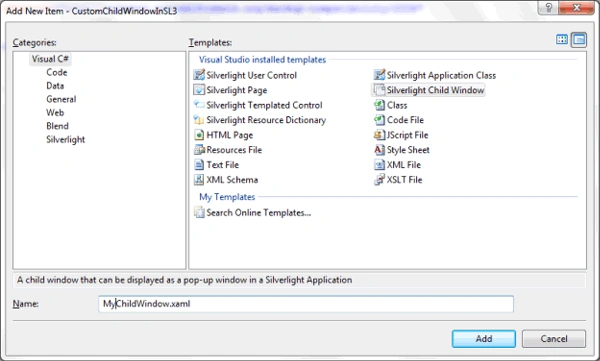
Task: Click the 'Style Sheet' label text
Action: (x=408, y=150)
